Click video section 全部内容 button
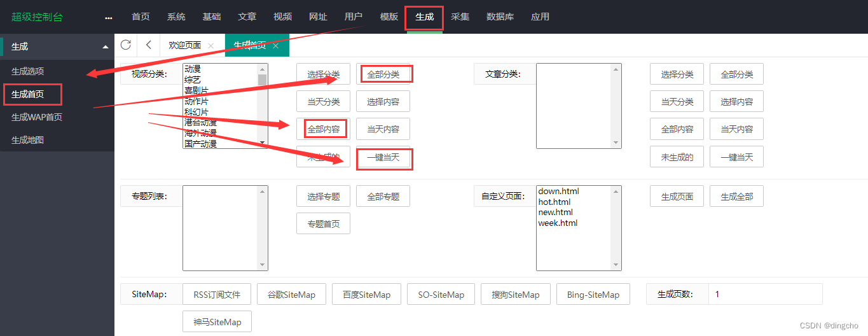This screenshot has width=868, height=336. click(323, 129)
